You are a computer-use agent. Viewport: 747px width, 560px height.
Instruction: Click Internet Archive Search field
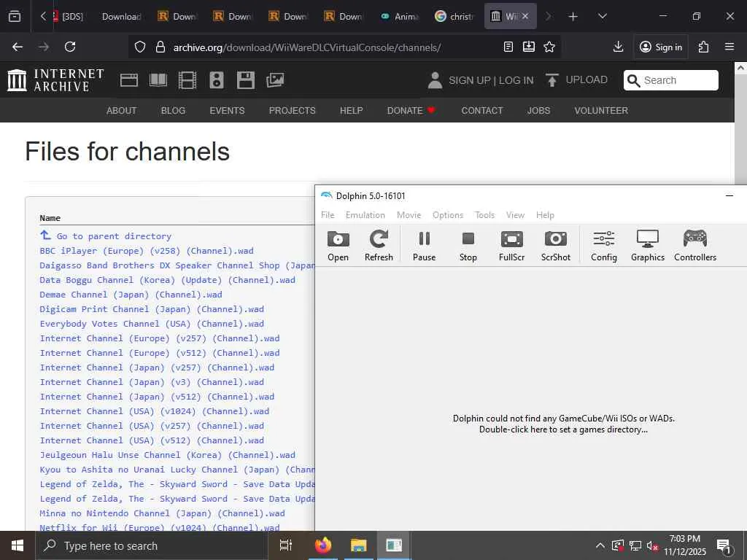[671, 80]
